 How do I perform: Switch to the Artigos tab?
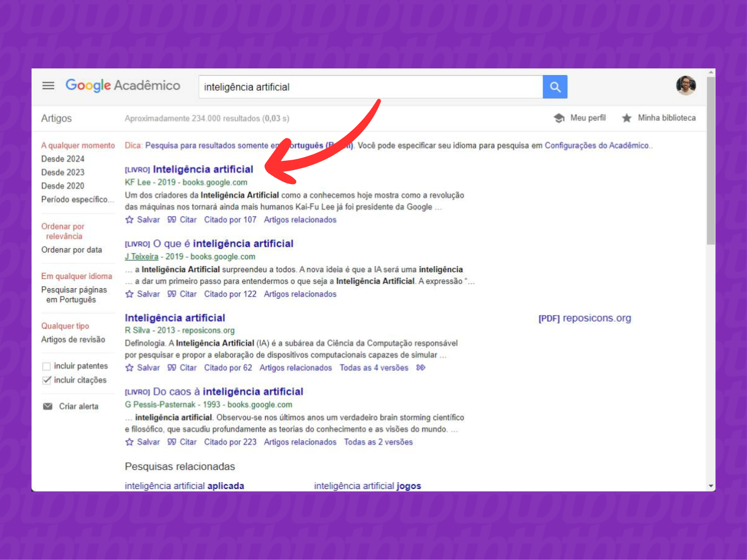pyautogui.click(x=57, y=118)
